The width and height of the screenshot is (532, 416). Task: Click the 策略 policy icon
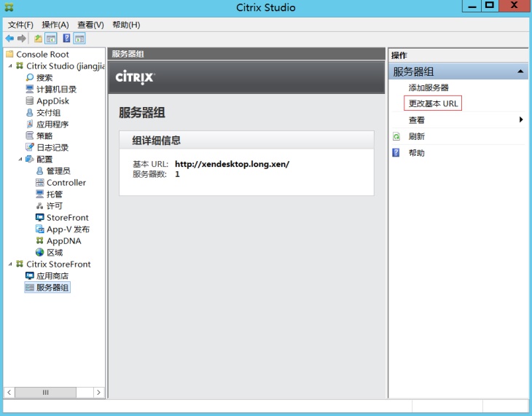(30, 136)
